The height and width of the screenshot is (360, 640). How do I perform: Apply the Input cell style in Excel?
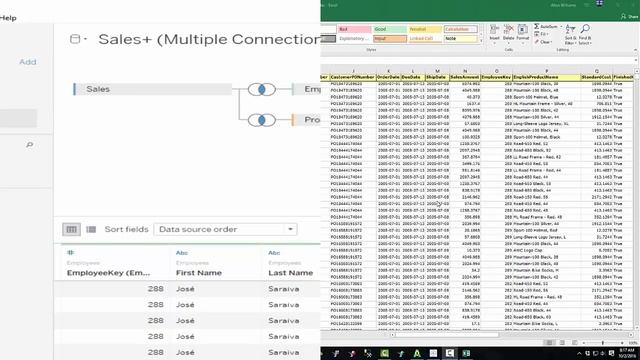tap(389, 39)
